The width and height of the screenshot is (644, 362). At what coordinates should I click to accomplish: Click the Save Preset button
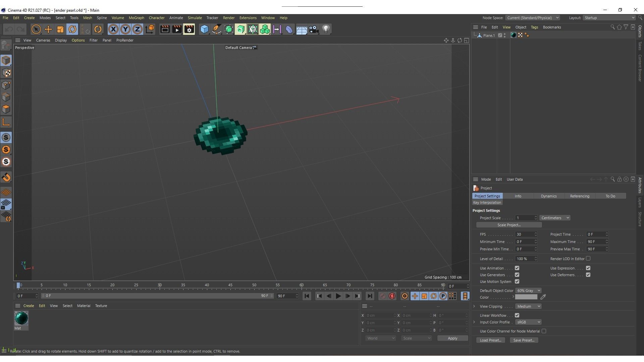pyautogui.click(x=524, y=340)
